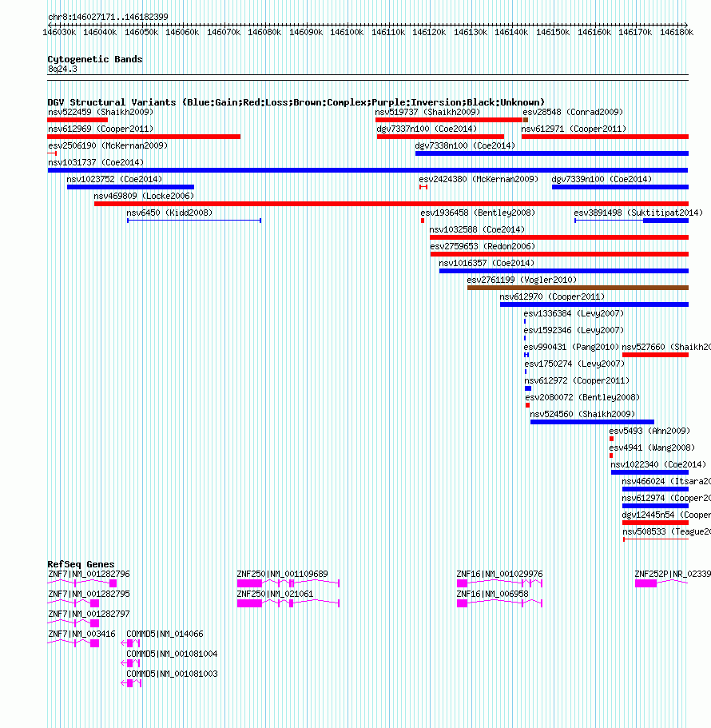Image resolution: width=711 pixels, height=728 pixels.
Task: Click the COMMD5|NM_014066 gene label
Action: (x=165, y=635)
